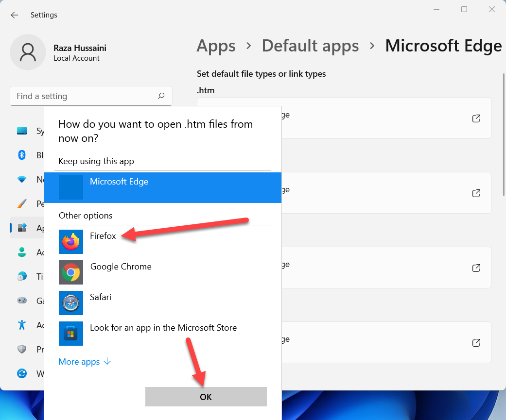Open the Privacy shield sidebar icon
This screenshot has width=506, height=420.
[22, 349]
